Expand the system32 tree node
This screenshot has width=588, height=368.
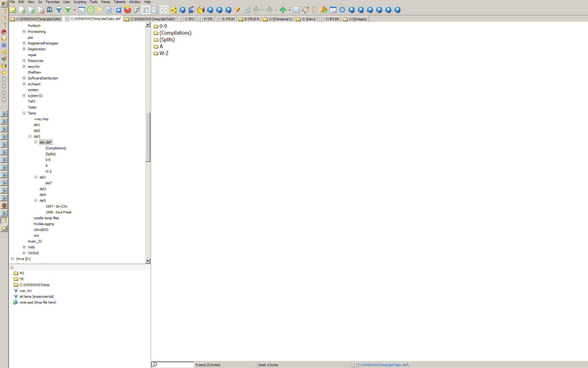pos(24,96)
